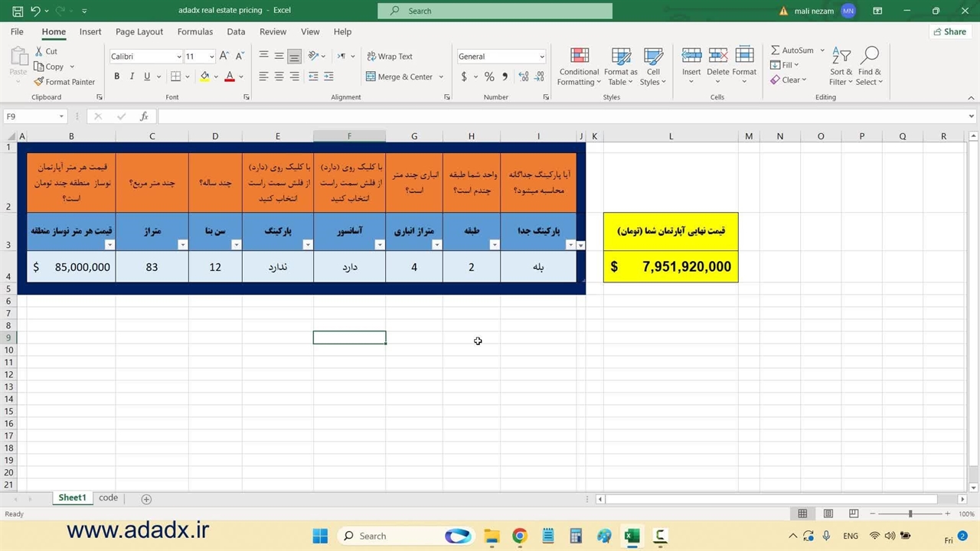Expand the General number format dropdown
Image resolution: width=980 pixels, height=551 pixels.
point(541,57)
